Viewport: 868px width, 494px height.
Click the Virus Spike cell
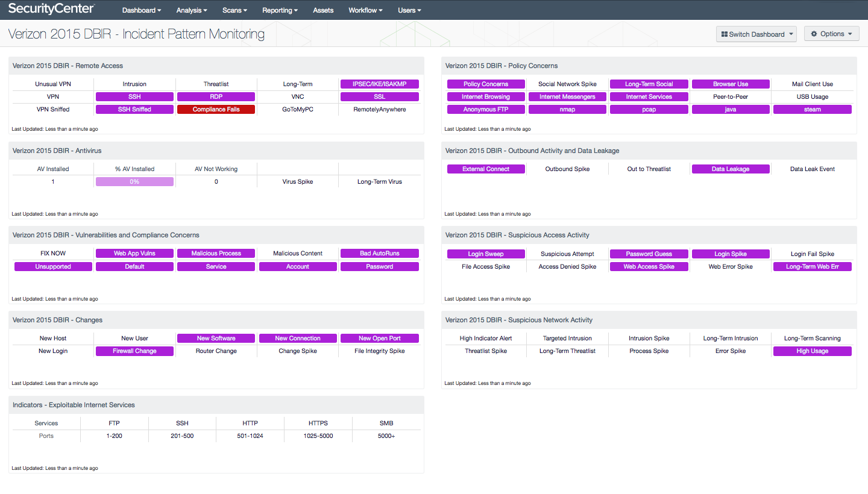click(x=298, y=182)
